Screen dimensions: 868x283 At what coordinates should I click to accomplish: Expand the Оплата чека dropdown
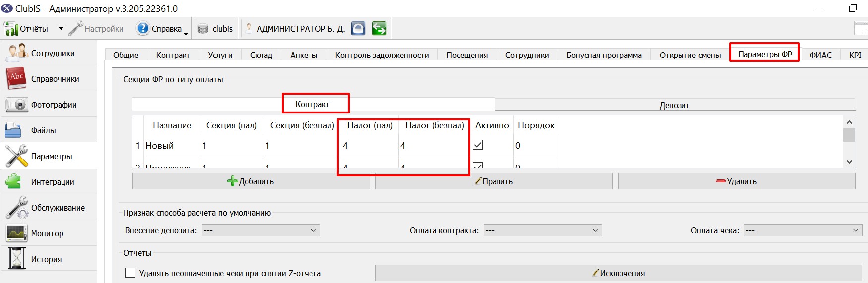pos(803,230)
